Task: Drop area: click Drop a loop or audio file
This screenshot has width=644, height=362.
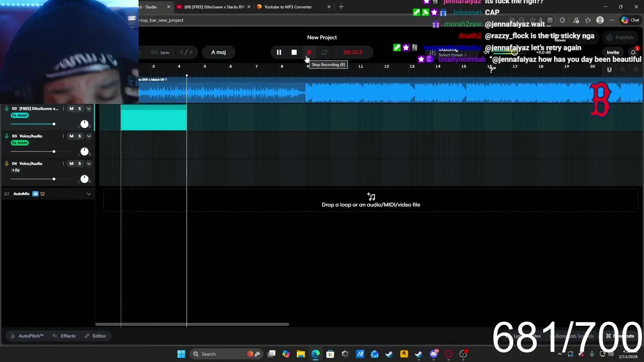Action: click(371, 201)
